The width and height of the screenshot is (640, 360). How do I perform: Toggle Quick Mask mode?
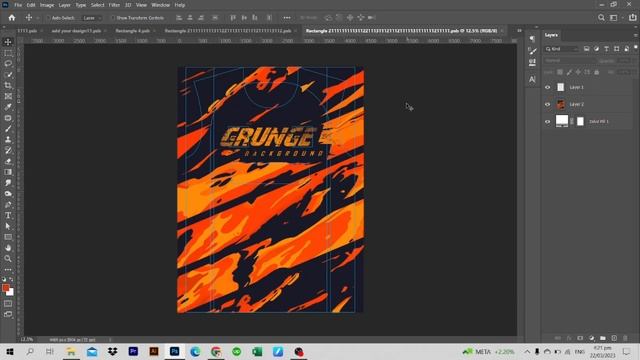pos(8,304)
